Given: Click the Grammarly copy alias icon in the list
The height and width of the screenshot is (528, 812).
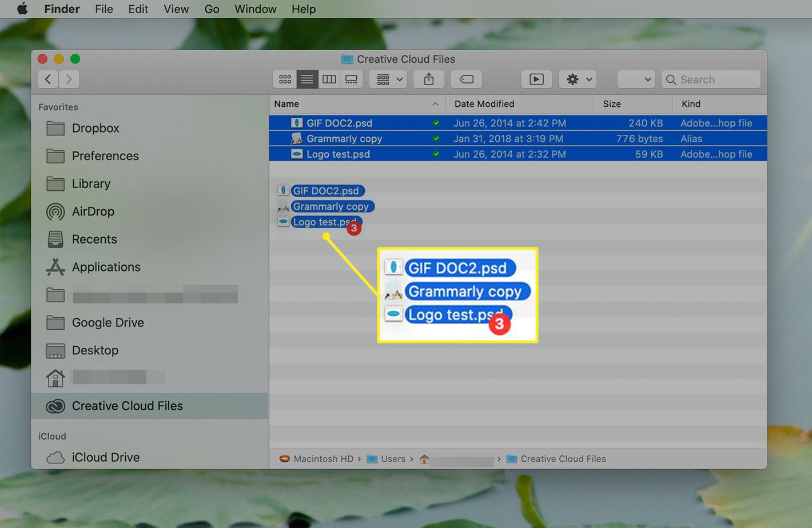Looking at the screenshot, I should tap(296, 138).
